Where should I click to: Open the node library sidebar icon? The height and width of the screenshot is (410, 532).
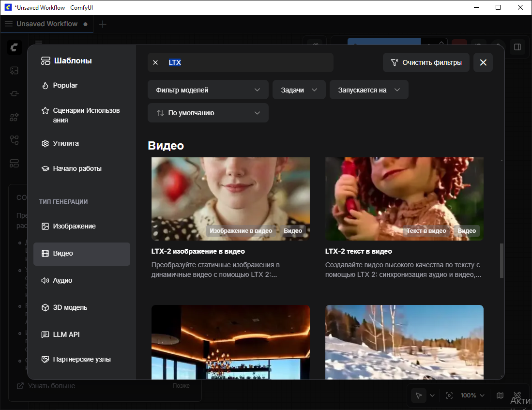point(14,94)
